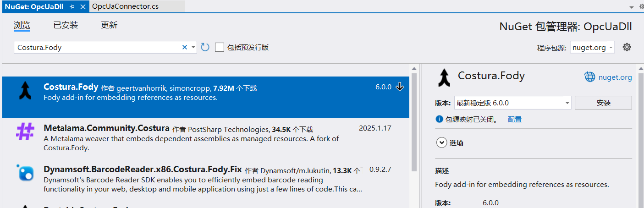The width and height of the screenshot is (644, 208).
Task: Open the nuget.org link
Action: pyautogui.click(x=615, y=77)
